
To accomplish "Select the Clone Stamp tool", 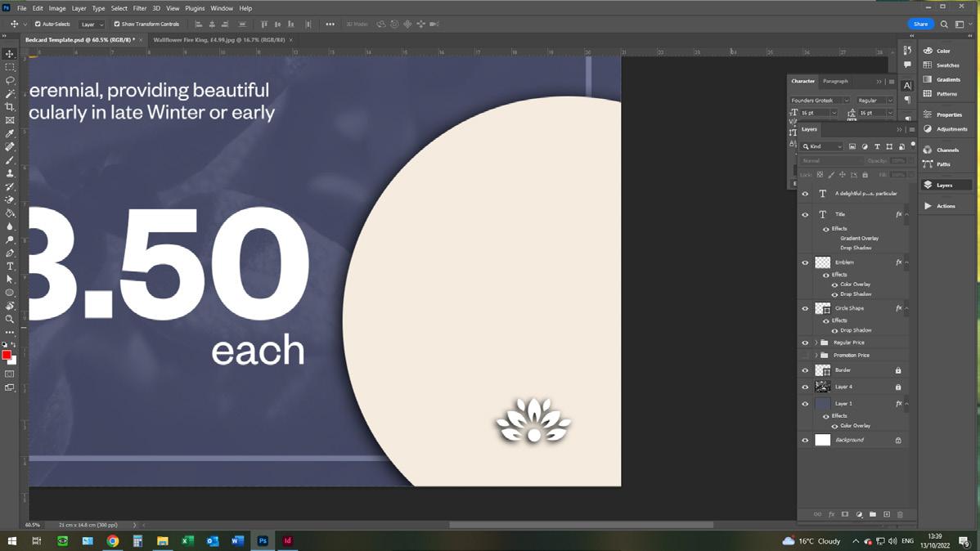I will (9, 173).
